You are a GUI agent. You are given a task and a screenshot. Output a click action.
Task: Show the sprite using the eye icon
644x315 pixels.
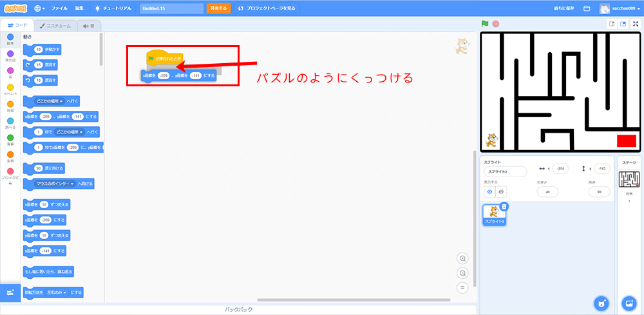point(489,192)
